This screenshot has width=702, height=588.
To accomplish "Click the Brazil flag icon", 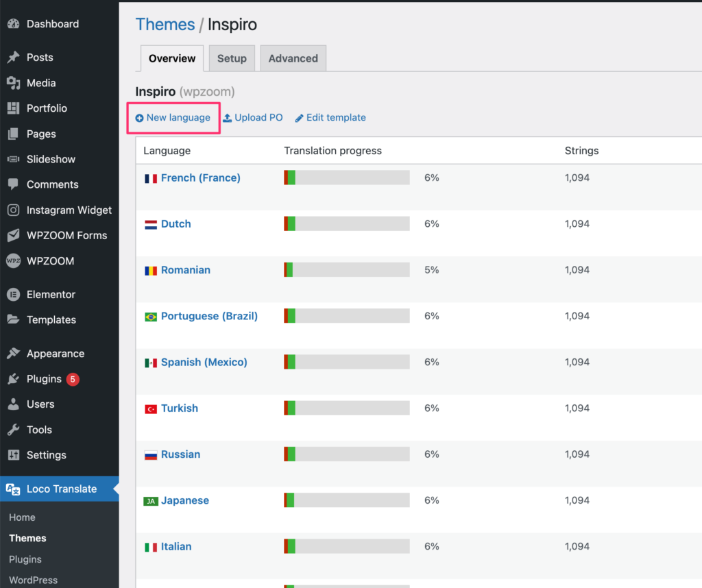I will (151, 317).
